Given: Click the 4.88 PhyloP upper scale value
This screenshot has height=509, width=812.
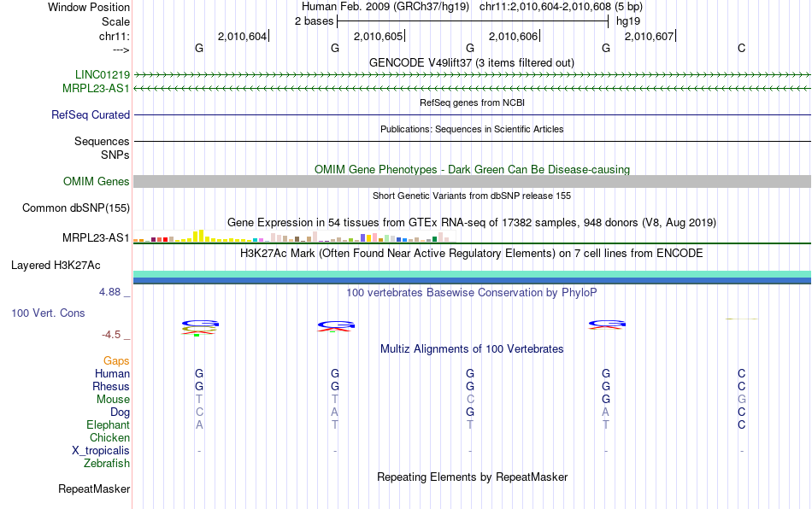Looking at the screenshot, I should (x=109, y=292).
